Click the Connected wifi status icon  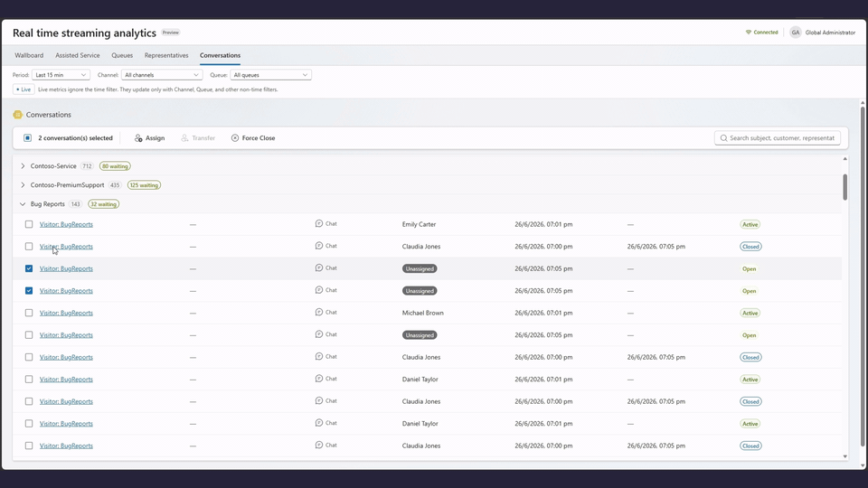click(749, 33)
